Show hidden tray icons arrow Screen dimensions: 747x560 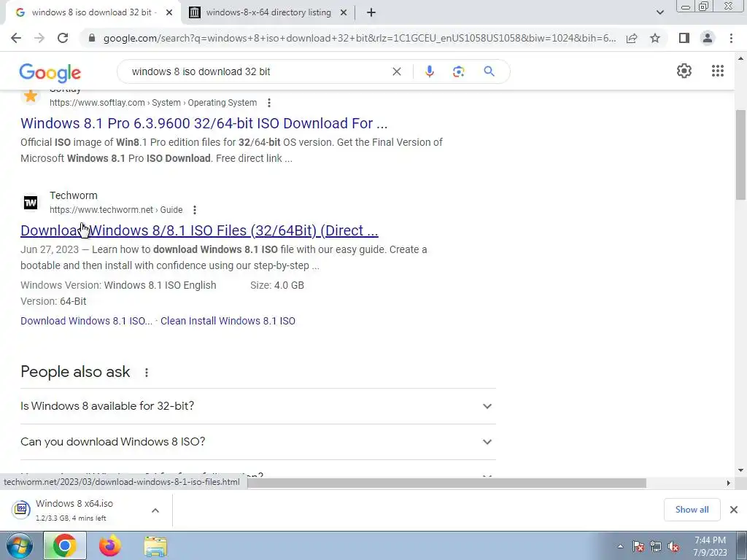point(620,546)
